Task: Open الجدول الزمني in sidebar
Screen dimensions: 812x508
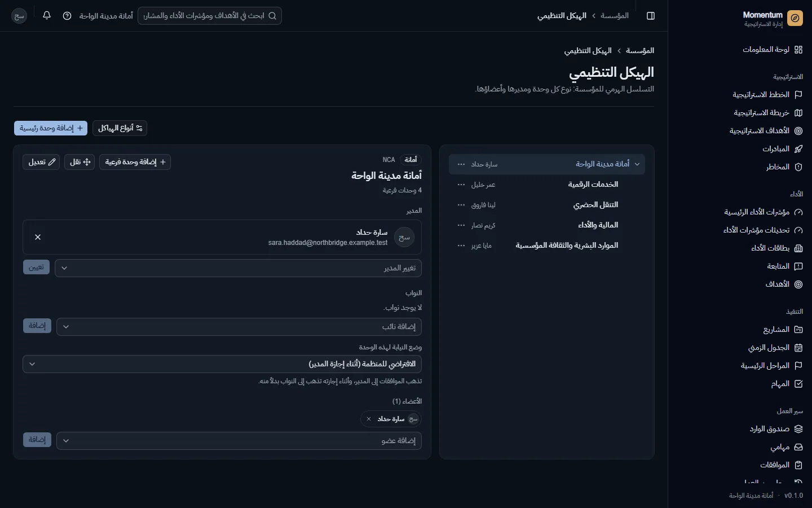Action: 775,348
